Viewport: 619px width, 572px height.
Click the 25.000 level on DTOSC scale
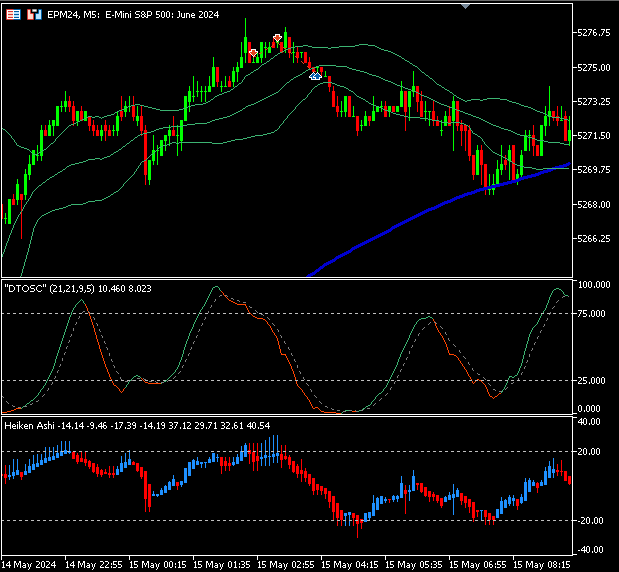pyautogui.click(x=591, y=381)
